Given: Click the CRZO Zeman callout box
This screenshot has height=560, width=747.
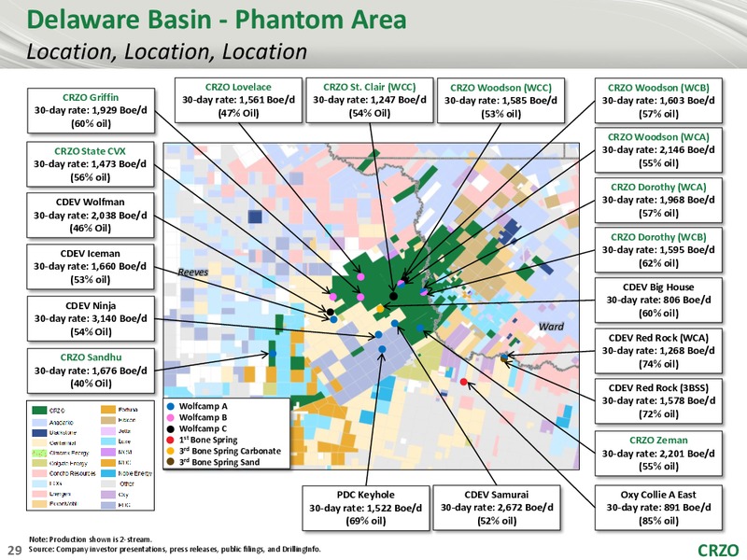Looking at the screenshot, I should point(658,454).
